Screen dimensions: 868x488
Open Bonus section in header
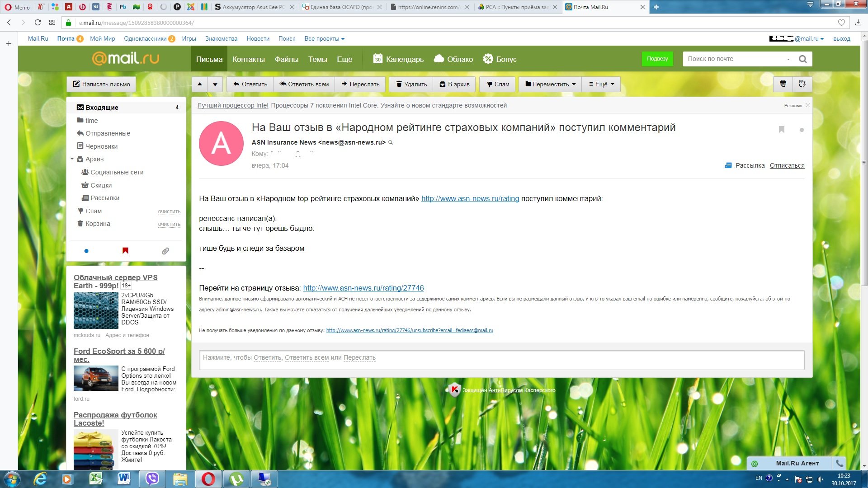pos(500,59)
